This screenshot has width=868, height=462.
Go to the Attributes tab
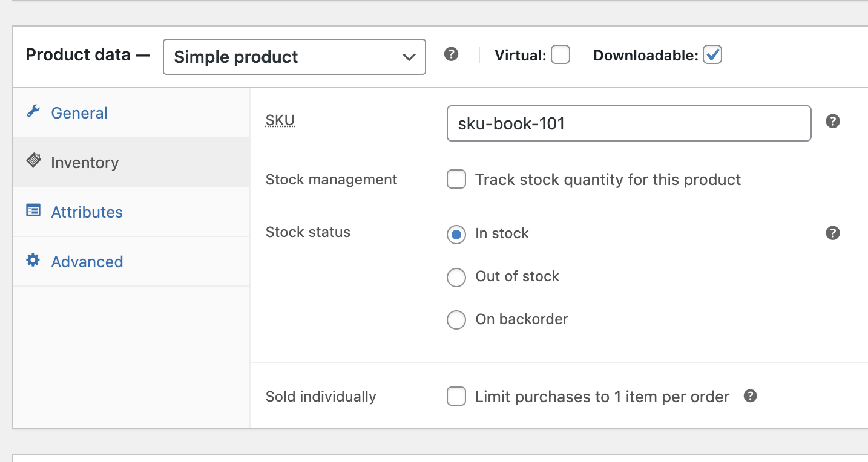click(131, 212)
